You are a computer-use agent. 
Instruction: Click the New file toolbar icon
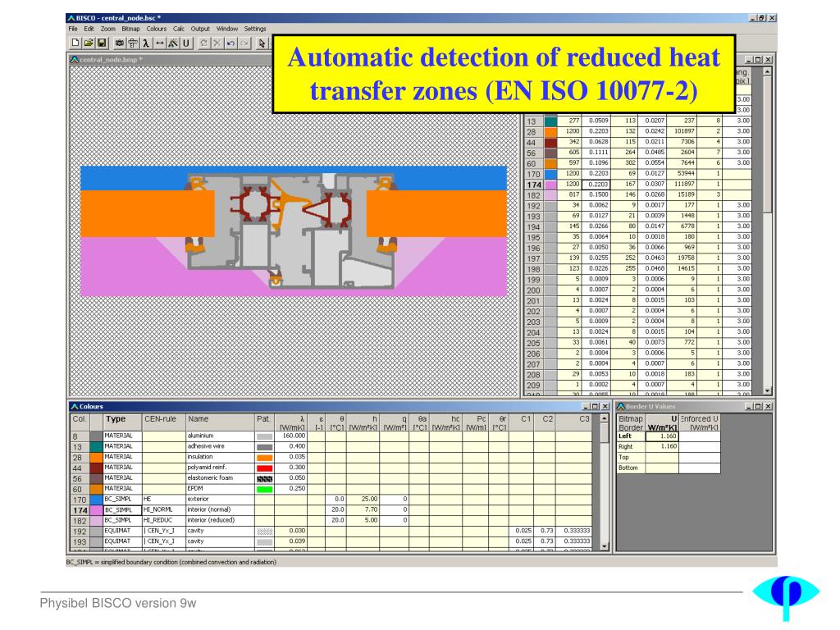pyautogui.click(x=75, y=43)
